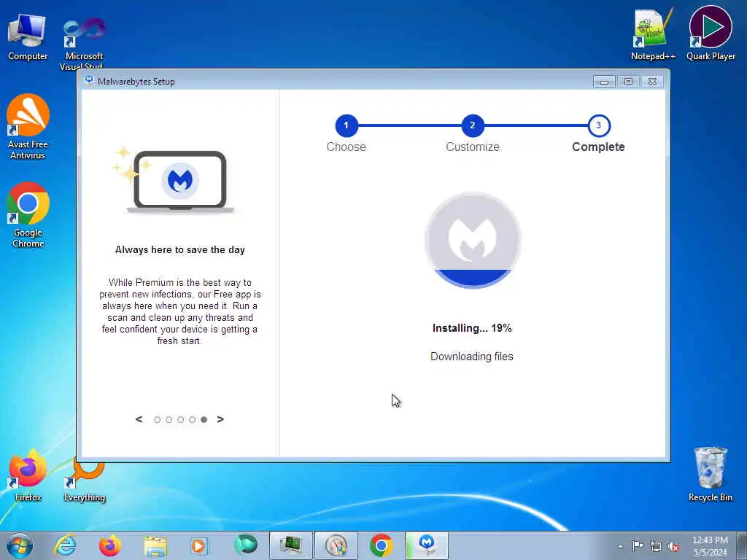Open Microsoft Visual Studio desktop shortcut
747x560 pixels.
[84, 43]
